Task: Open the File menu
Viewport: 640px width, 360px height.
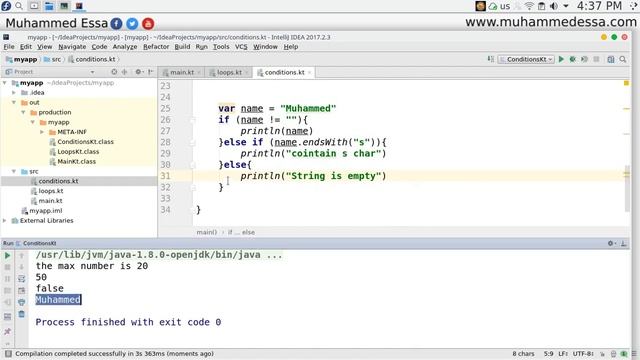Action: click(9, 47)
